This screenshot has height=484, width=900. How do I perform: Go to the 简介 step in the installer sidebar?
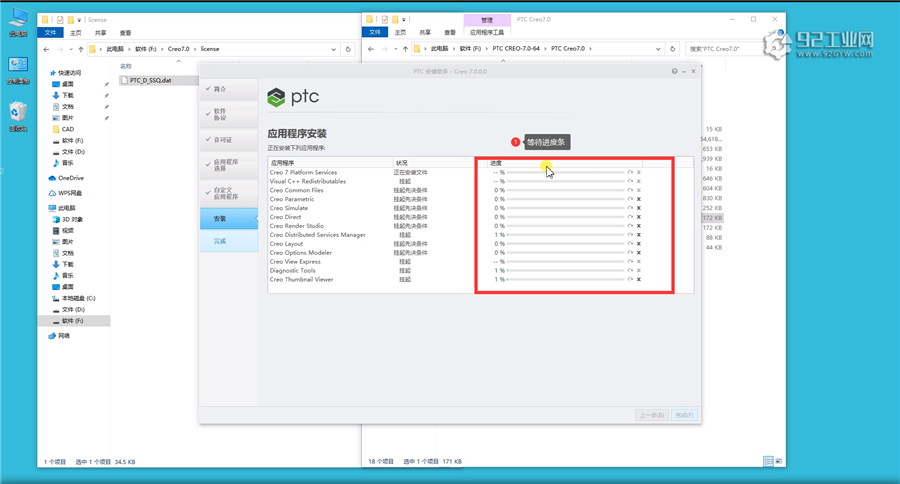(x=228, y=89)
